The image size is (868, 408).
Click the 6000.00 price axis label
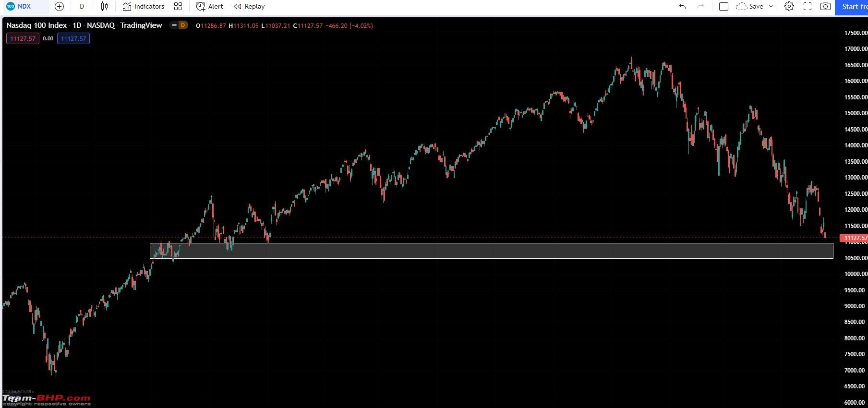click(856, 403)
